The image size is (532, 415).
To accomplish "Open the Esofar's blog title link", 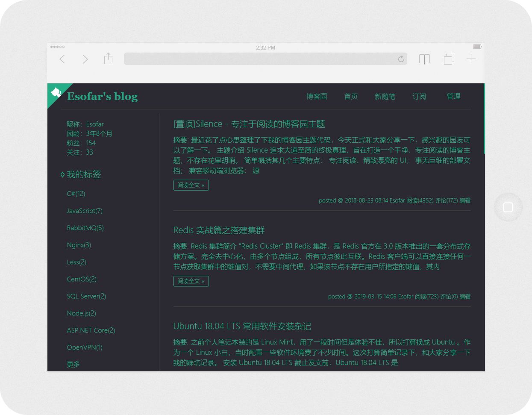I will pos(102,96).
